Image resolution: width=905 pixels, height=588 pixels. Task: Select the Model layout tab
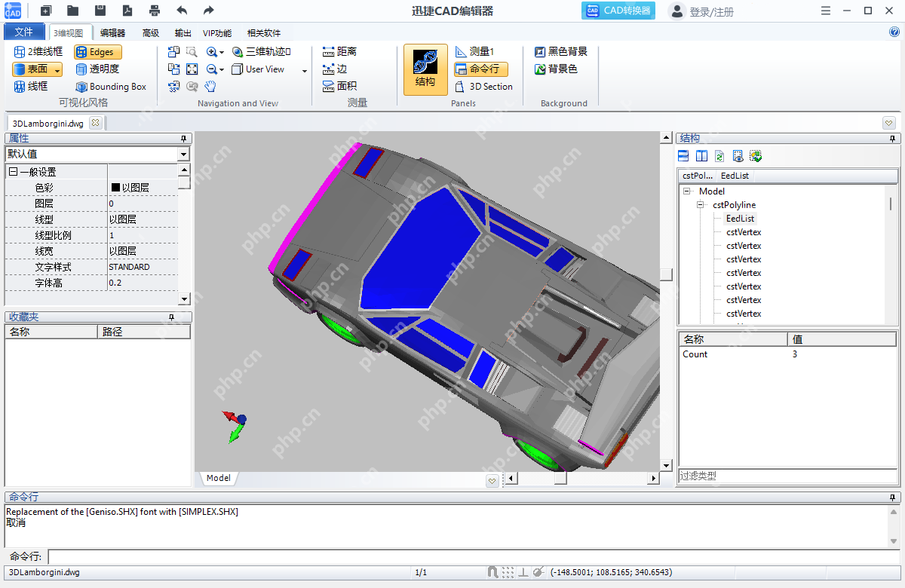(x=218, y=478)
